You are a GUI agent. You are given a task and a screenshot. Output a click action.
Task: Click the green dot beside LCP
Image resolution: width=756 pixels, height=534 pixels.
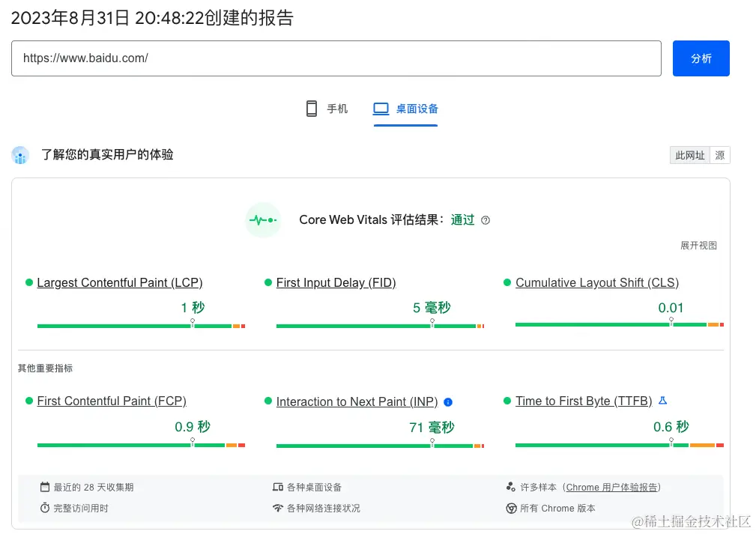point(29,282)
